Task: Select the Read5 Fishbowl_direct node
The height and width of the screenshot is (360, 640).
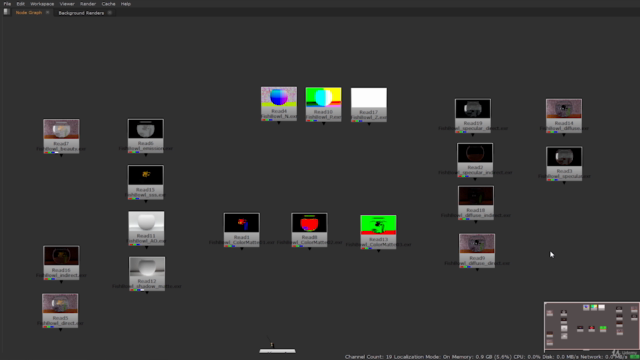Action: coord(60,311)
